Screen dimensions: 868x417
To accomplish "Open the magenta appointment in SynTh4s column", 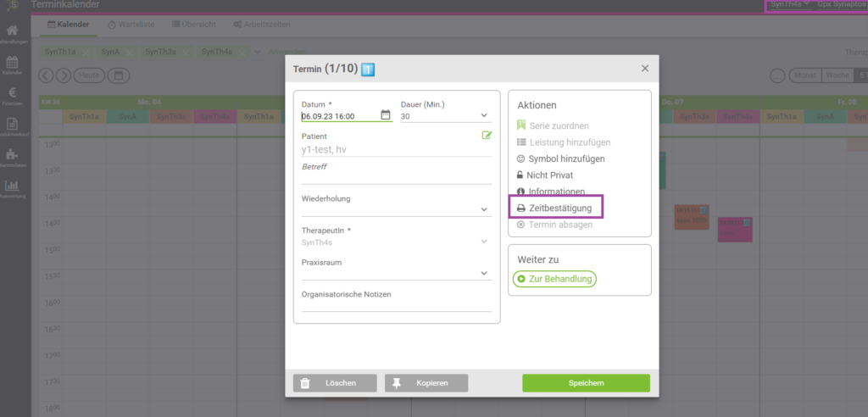I will coord(735,230).
